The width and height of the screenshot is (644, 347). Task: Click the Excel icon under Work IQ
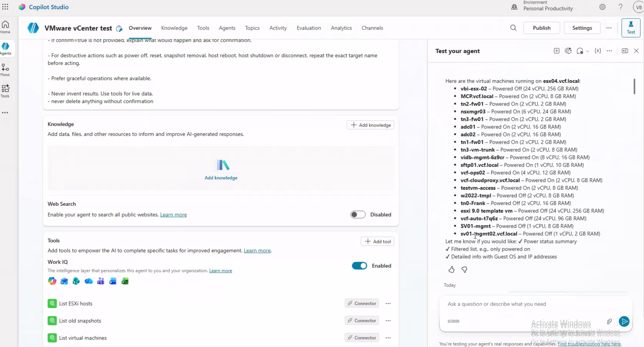pyautogui.click(x=125, y=281)
